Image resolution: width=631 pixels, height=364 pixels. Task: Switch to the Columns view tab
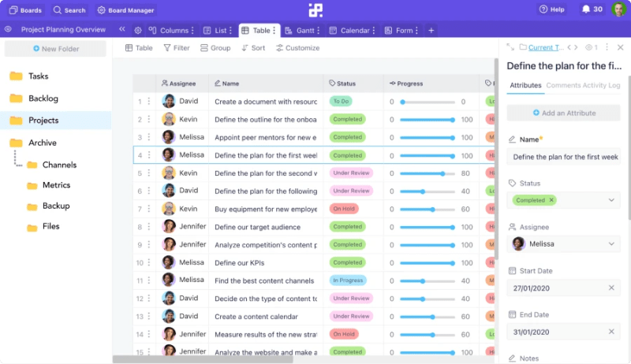pyautogui.click(x=168, y=31)
